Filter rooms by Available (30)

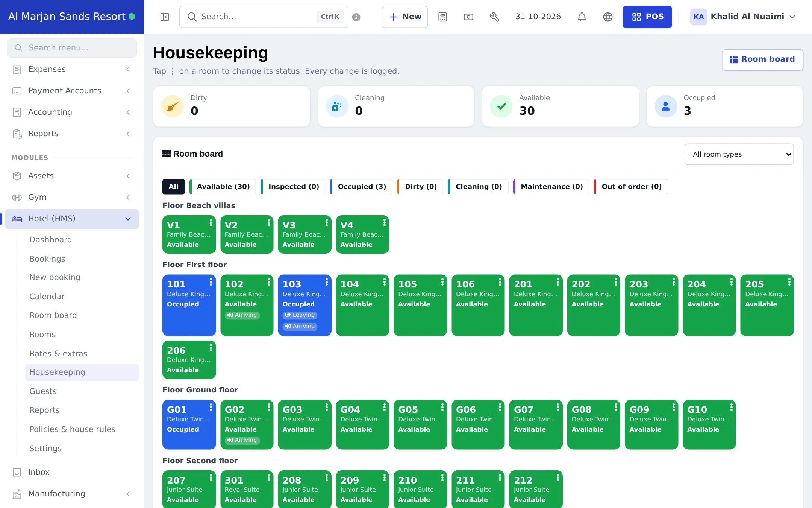[x=223, y=187]
